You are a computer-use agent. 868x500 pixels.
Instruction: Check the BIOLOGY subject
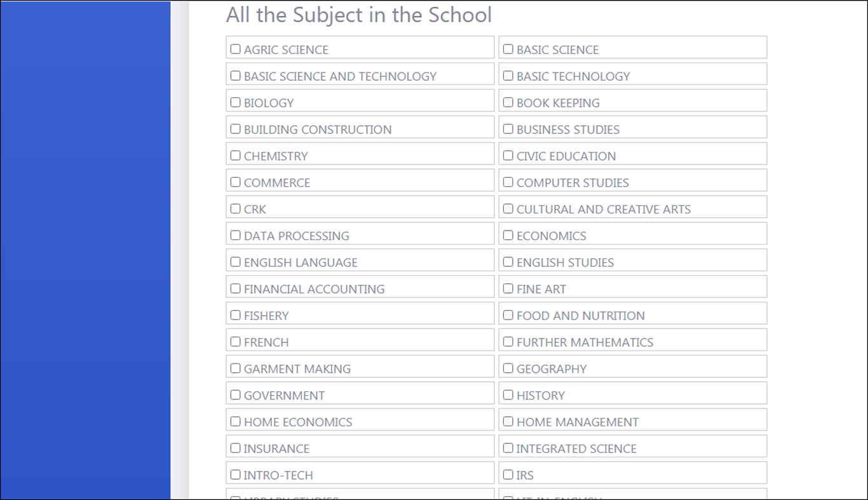pyautogui.click(x=235, y=102)
